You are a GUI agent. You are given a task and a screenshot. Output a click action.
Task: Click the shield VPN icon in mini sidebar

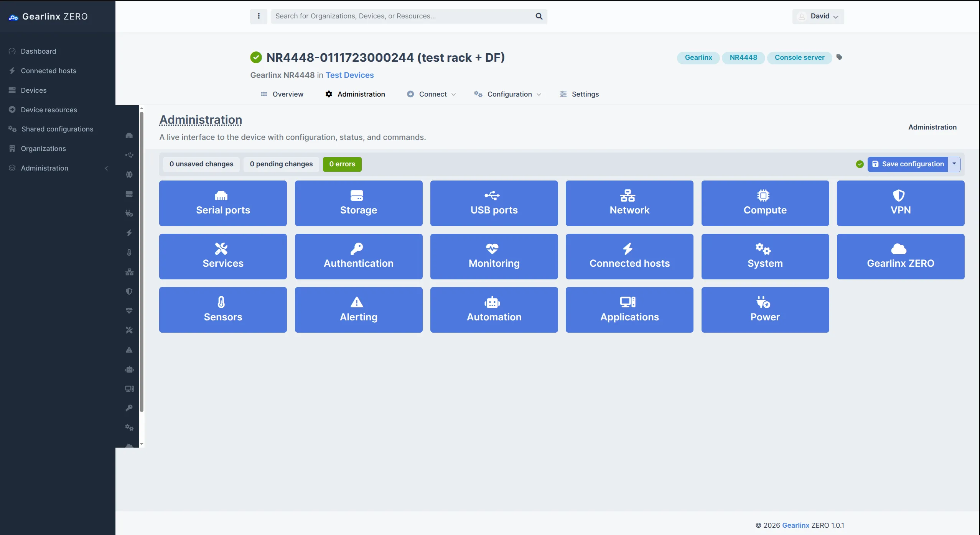[x=129, y=291]
